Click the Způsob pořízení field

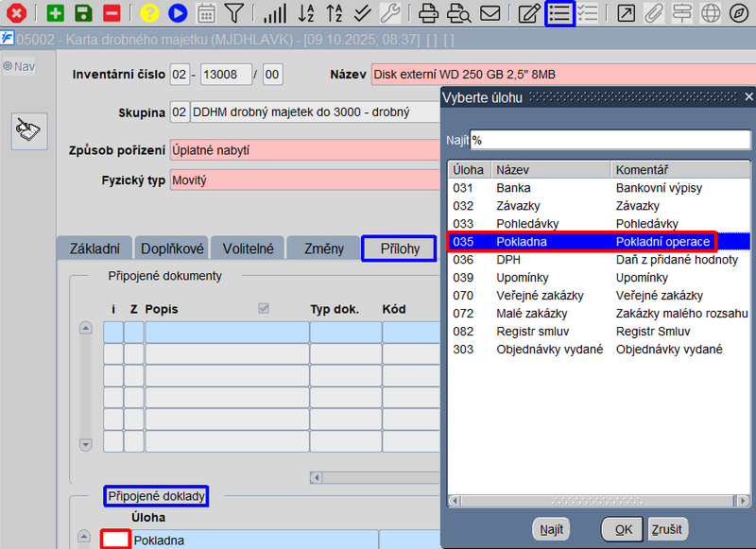click(x=304, y=150)
